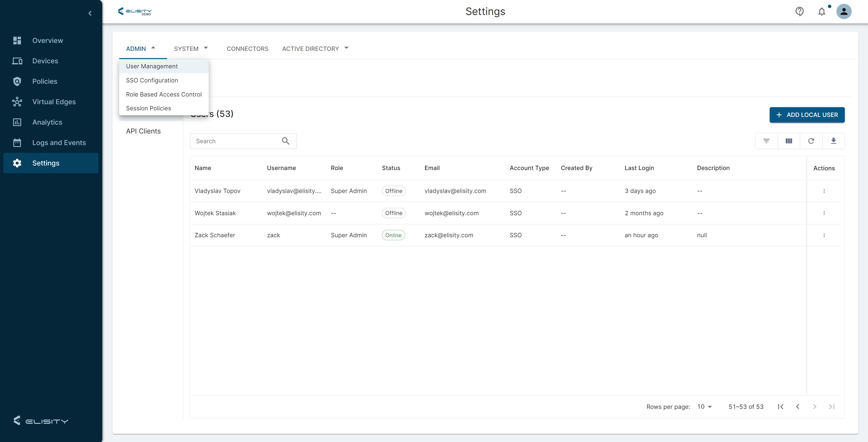The image size is (868, 442).
Task: Choose Role Based Access Control
Action: 164,94
